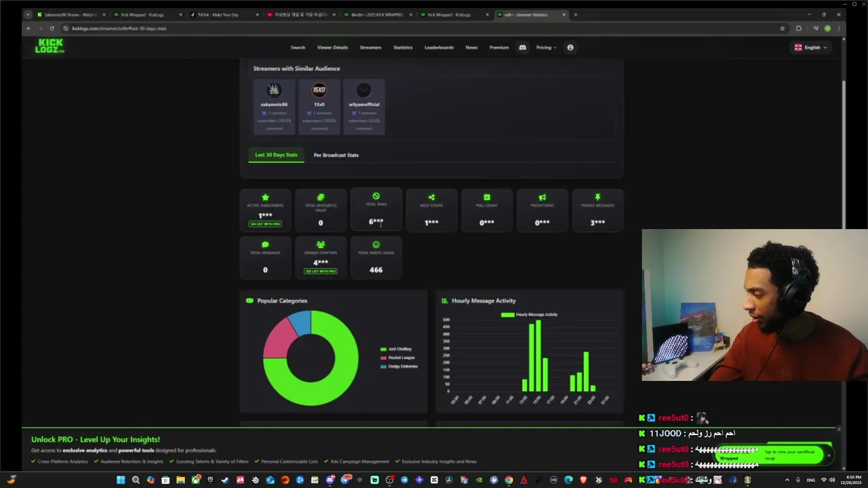The height and width of the screenshot is (488, 868).
Task: Open Chrome profile avatar
Action: coord(827,28)
